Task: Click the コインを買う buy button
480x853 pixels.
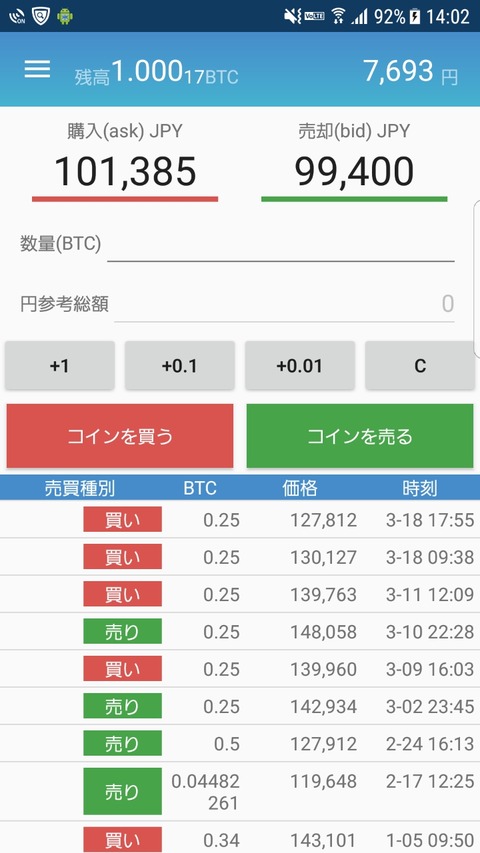Action: pos(120,436)
